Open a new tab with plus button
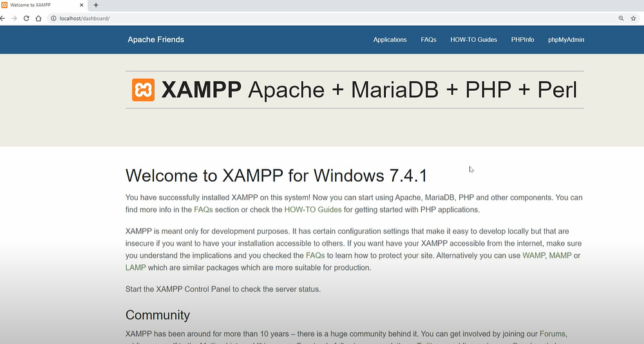This screenshot has height=344, width=644. 96,5
